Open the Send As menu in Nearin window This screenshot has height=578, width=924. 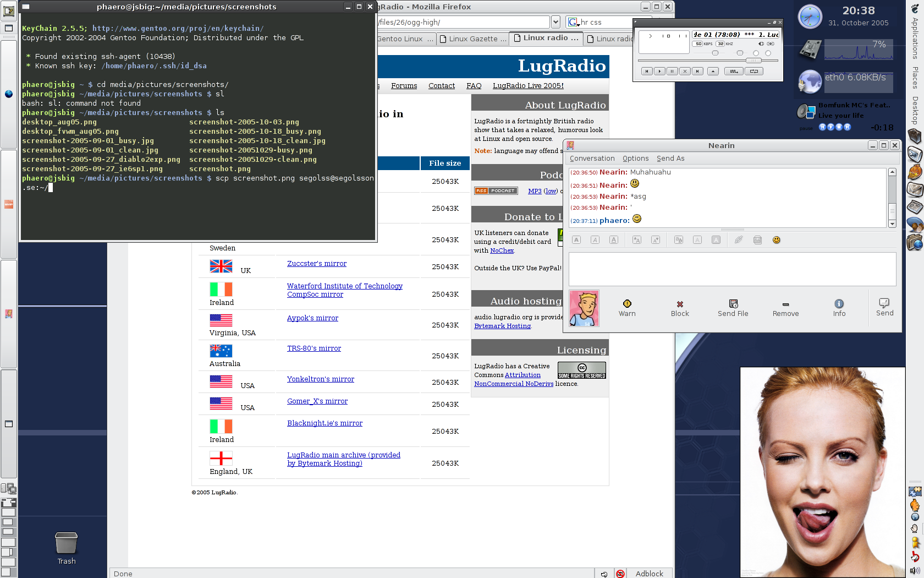tap(670, 159)
